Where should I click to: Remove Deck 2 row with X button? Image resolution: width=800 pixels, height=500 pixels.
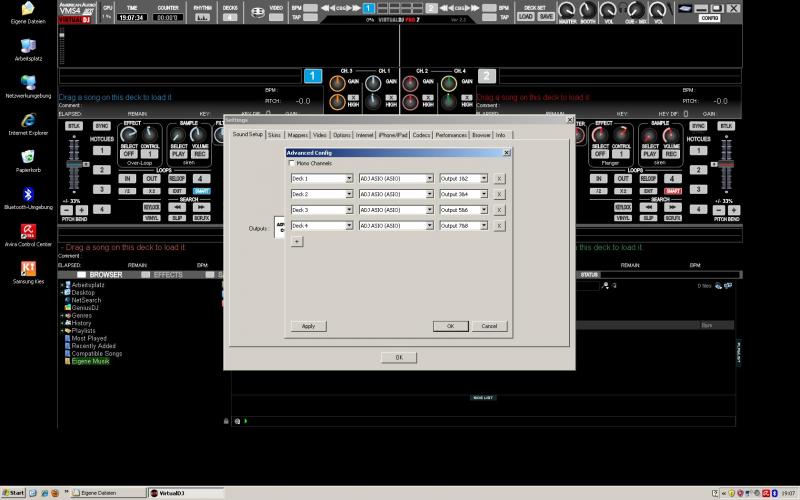pos(499,194)
